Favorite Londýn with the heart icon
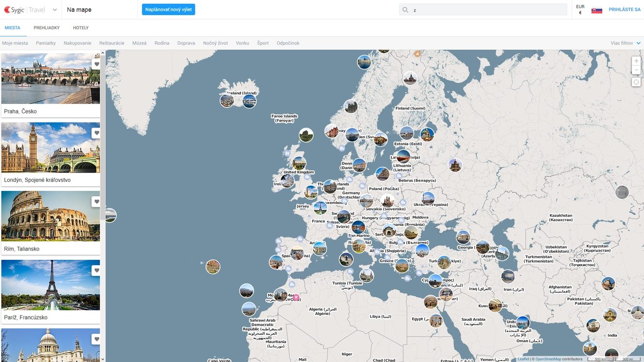 click(x=97, y=133)
